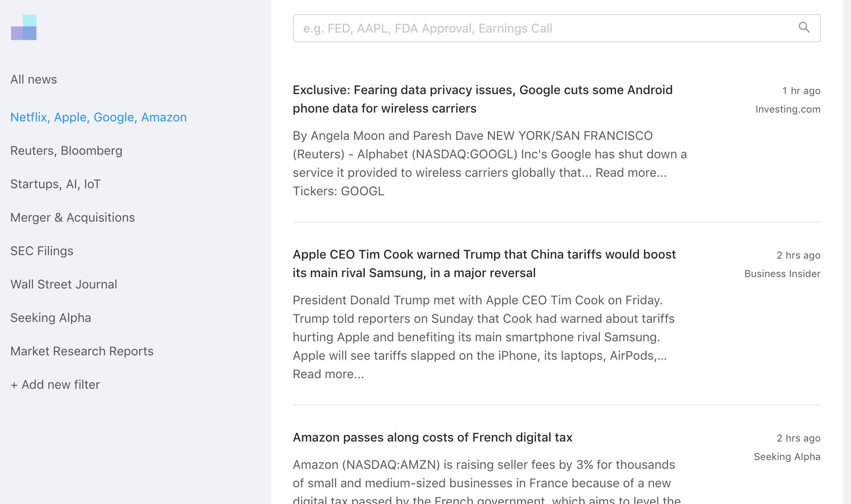Open the All news filter

[34, 80]
